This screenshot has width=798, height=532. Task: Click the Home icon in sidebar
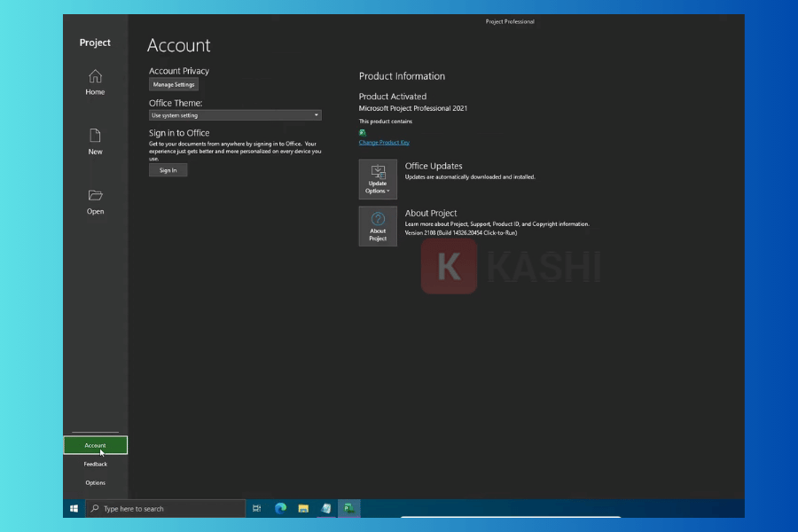95,77
